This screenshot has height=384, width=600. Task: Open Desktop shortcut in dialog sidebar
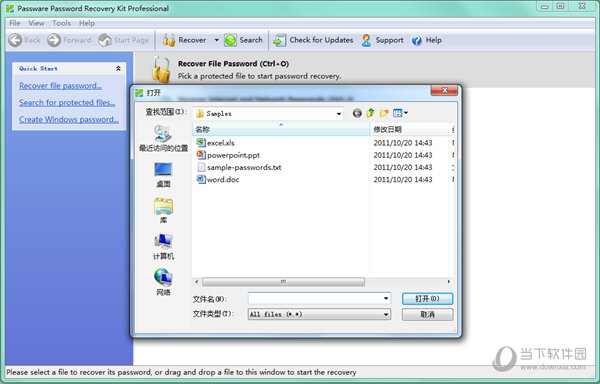pos(163,174)
